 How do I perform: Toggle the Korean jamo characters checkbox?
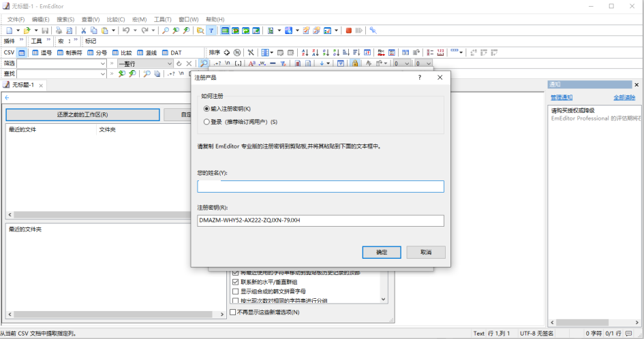[x=235, y=291]
